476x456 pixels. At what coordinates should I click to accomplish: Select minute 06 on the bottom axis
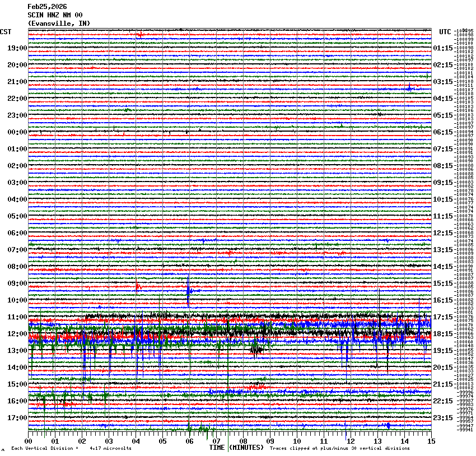(x=189, y=441)
